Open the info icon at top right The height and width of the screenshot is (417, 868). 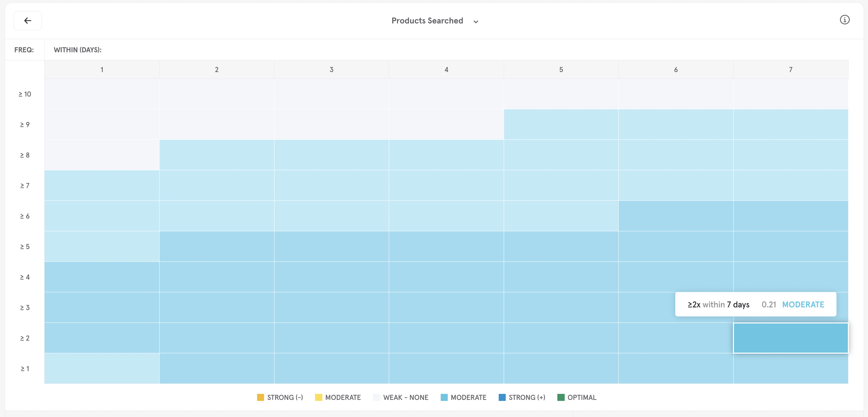tap(844, 20)
